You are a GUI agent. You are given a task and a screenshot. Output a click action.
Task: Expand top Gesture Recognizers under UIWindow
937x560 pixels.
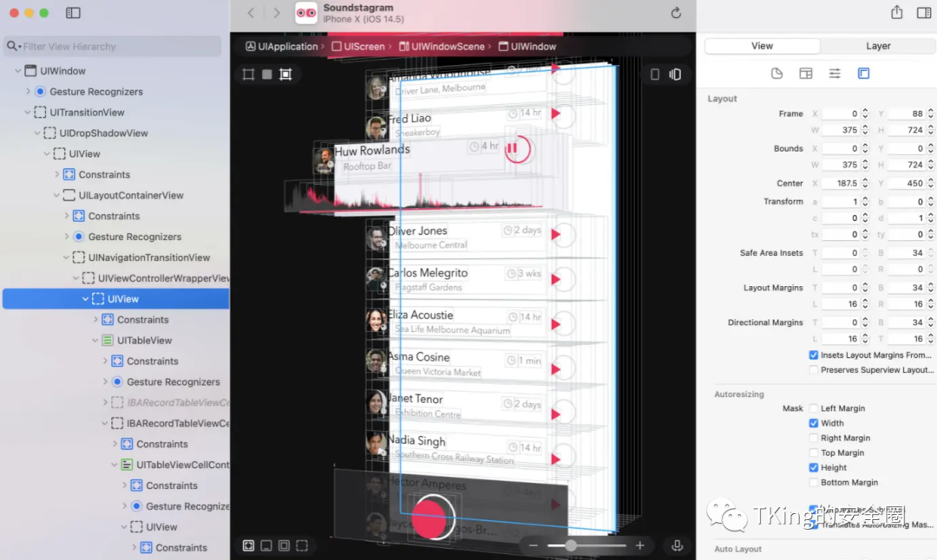pos(28,91)
